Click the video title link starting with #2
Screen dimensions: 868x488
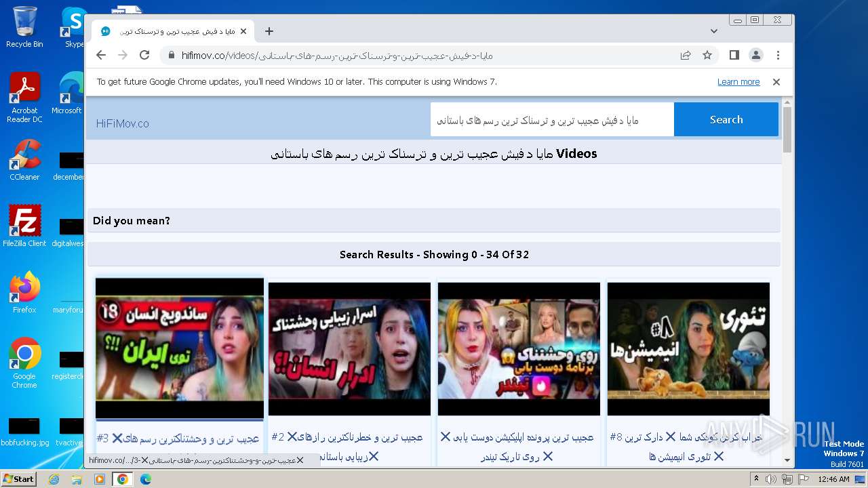347,446
